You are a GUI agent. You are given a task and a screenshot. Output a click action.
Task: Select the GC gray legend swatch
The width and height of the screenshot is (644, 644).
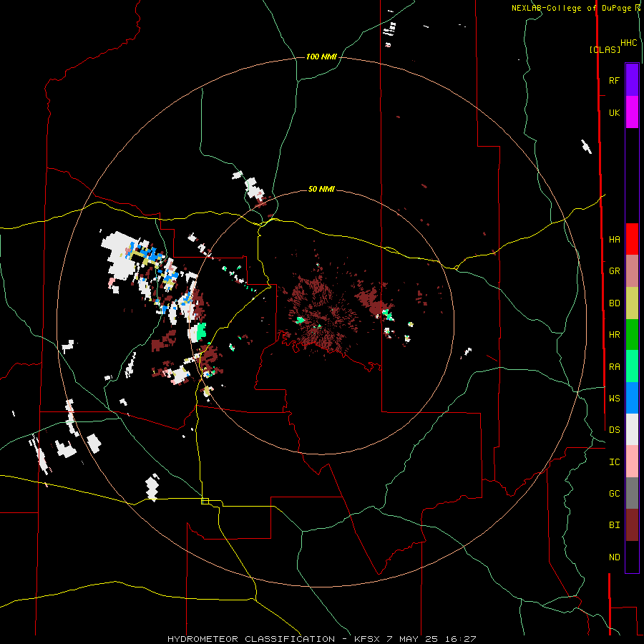point(632,493)
